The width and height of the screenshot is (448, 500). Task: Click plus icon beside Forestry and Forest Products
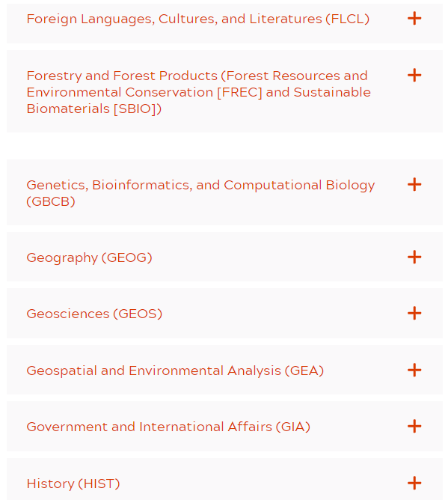pos(414,76)
